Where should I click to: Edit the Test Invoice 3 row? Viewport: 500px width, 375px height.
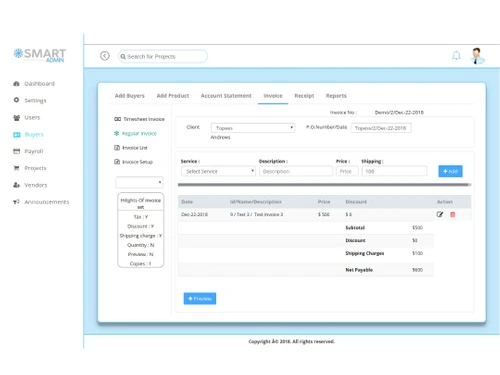coord(440,214)
